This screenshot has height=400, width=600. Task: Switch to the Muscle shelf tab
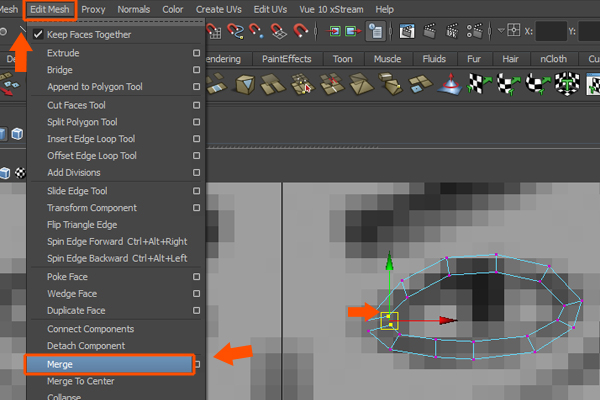click(x=387, y=59)
